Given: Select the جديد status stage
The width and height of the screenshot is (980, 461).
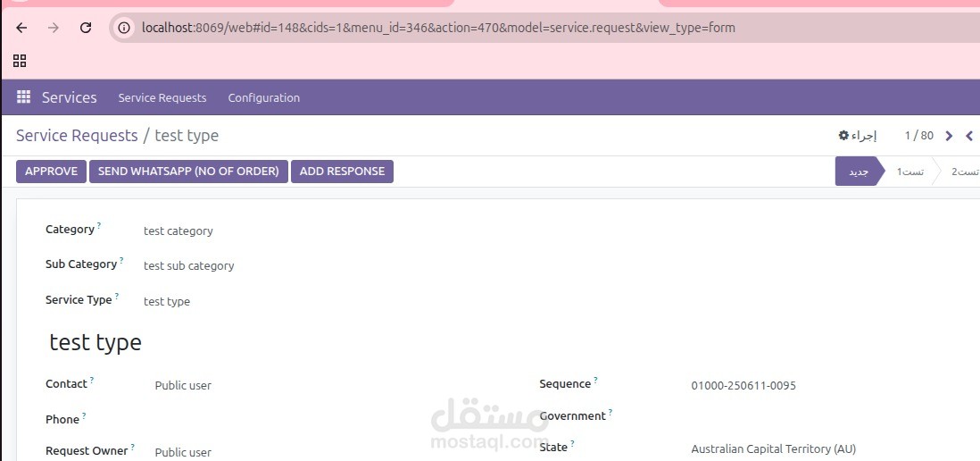Looking at the screenshot, I should point(858,172).
